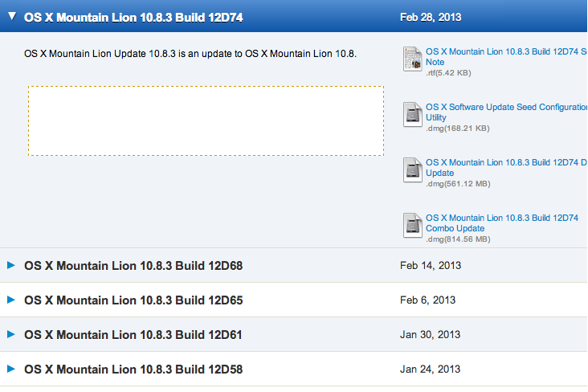588x392 pixels.
Task: Click the 12D74 Delta Update dmg icon
Action: [413, 170]
